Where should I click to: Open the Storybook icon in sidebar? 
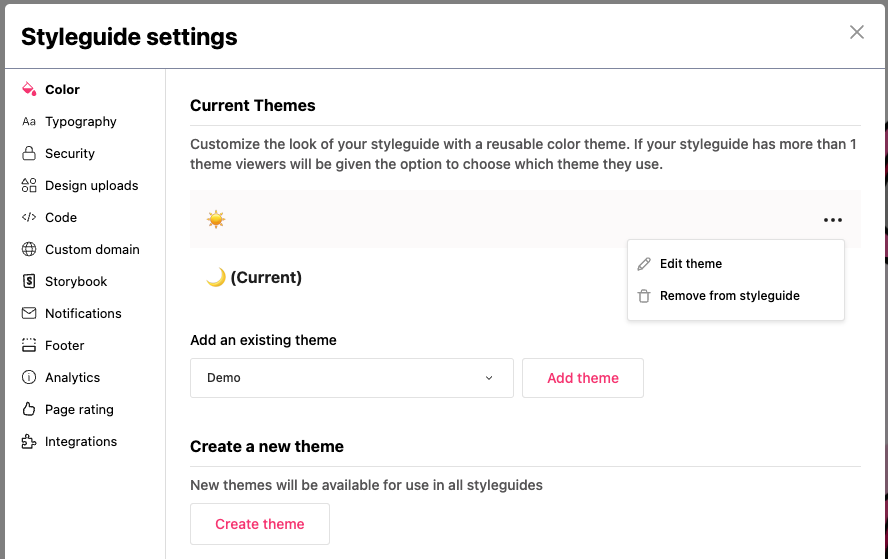[x=29, y=281]
